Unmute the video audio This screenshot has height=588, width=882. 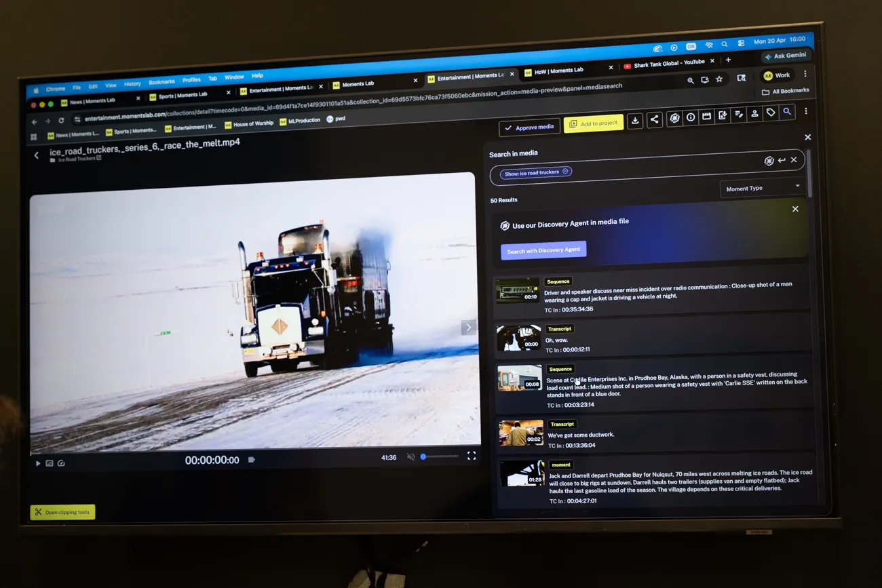pyautogui.click(x=410, y=457)
